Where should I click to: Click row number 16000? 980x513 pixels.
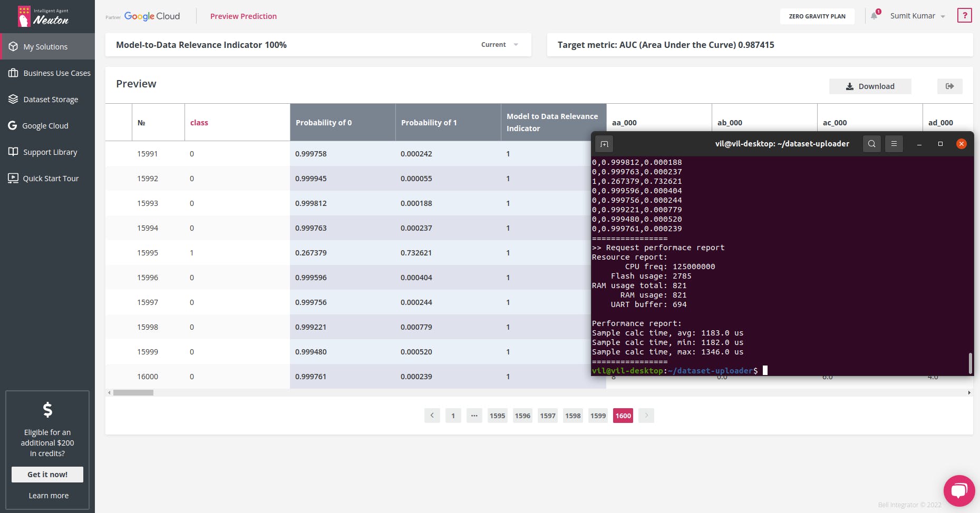point(148,377)
